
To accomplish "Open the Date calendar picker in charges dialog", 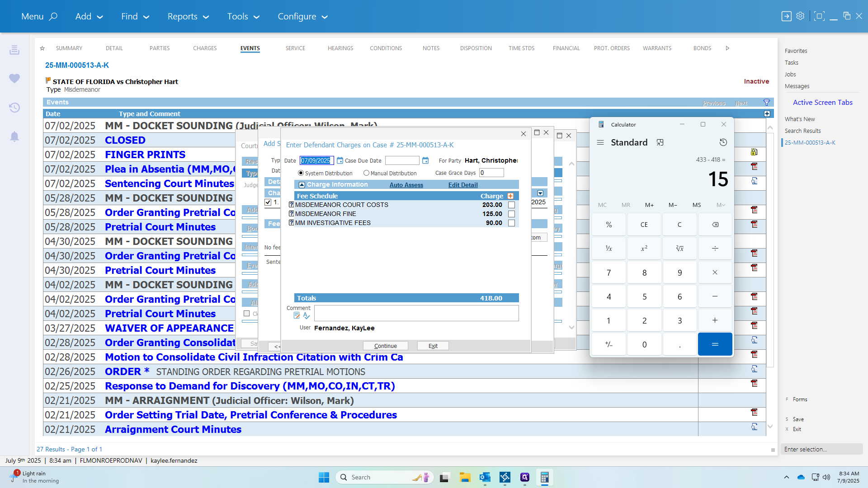I will click(x=340, y=160).
